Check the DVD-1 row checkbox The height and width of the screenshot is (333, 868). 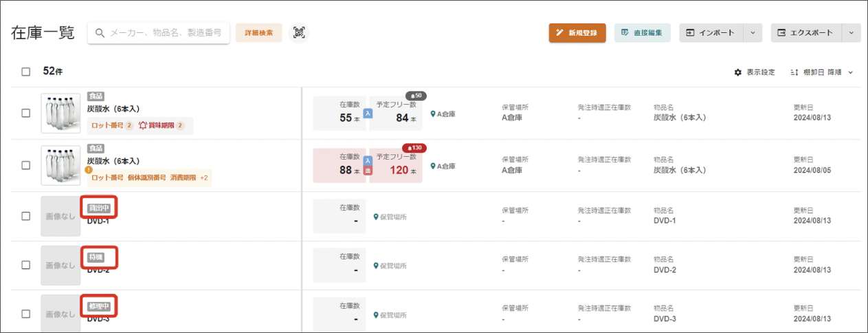point(25,216)
